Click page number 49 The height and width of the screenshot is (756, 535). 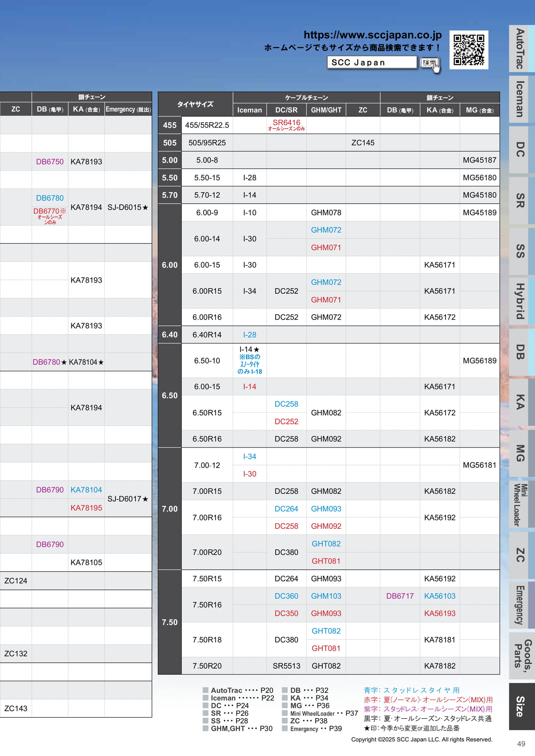[x=521, y=744]
